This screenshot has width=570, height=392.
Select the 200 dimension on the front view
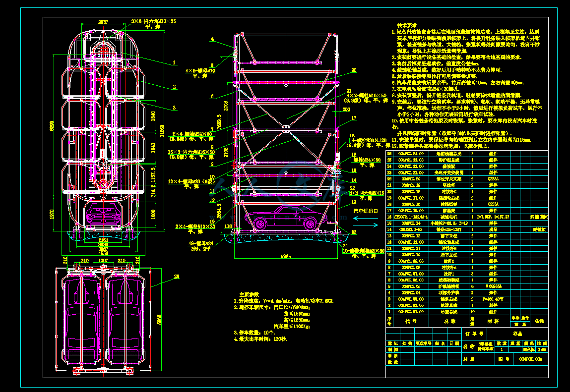(x=346, y=110)
